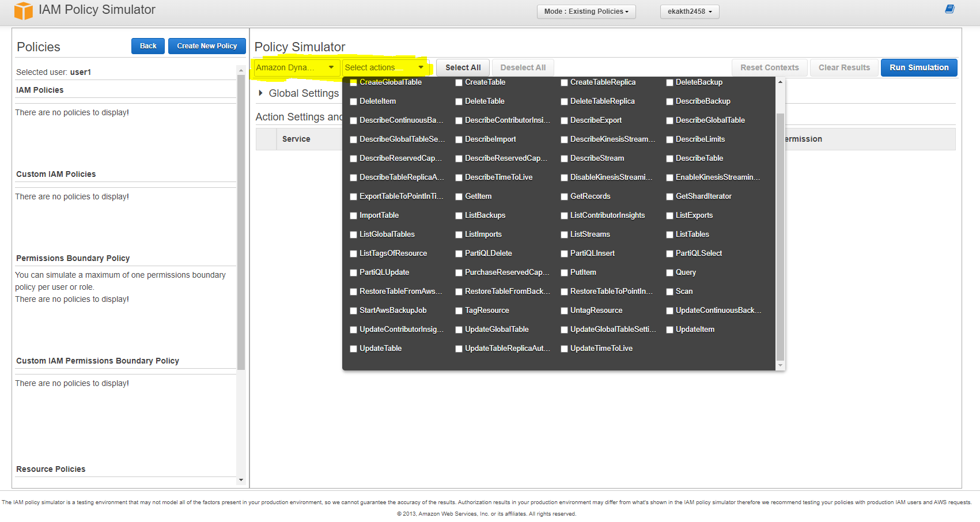Check the TagResource action
The height and width of the screenshot is (522, 980).
459,311
